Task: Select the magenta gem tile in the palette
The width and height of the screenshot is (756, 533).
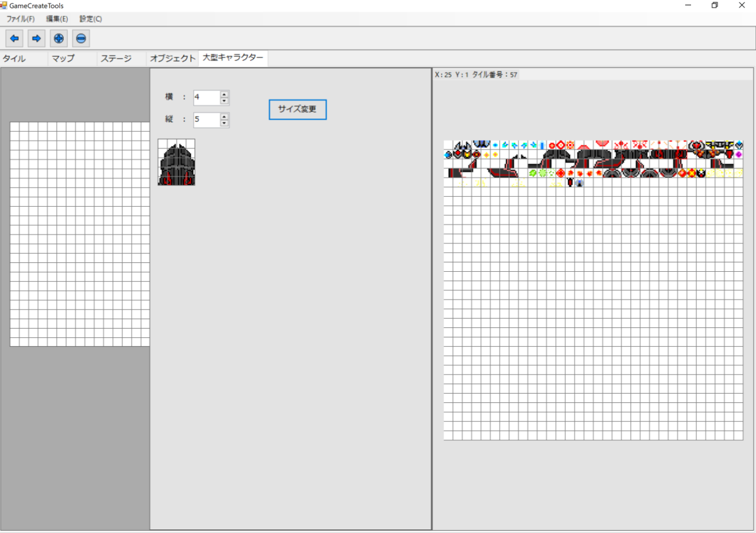Action: (x=738, y=154)
